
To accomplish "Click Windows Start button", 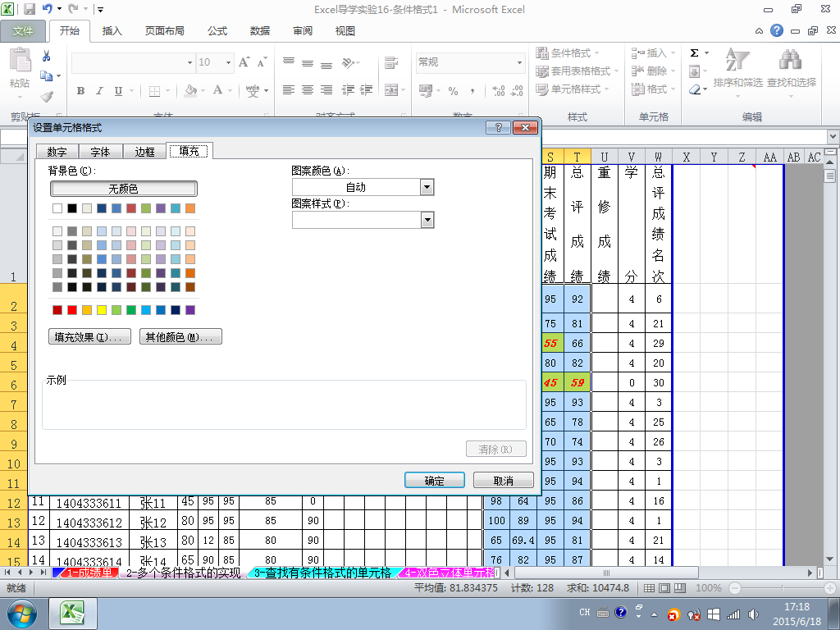I will [x=22, y=614].
